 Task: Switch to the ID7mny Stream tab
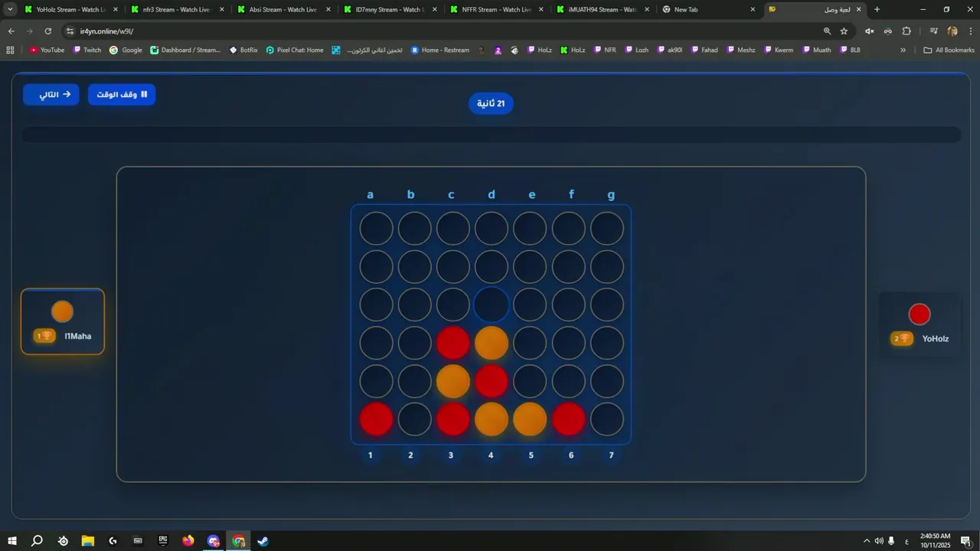click(x=389, y=9)
